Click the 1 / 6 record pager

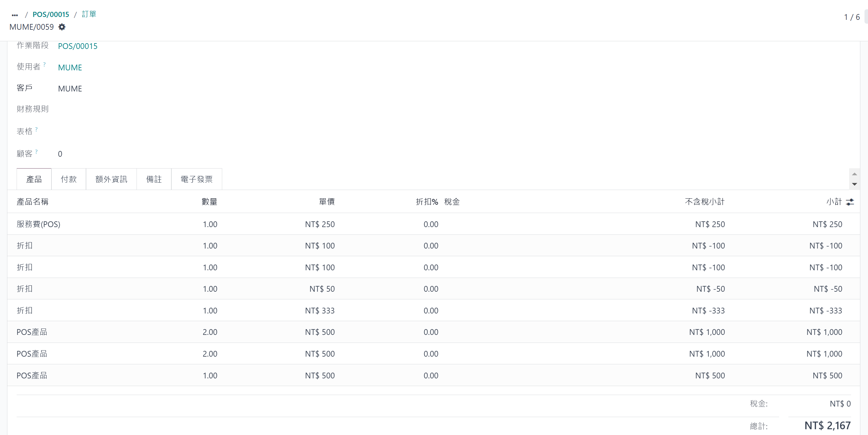pos(851,17)
